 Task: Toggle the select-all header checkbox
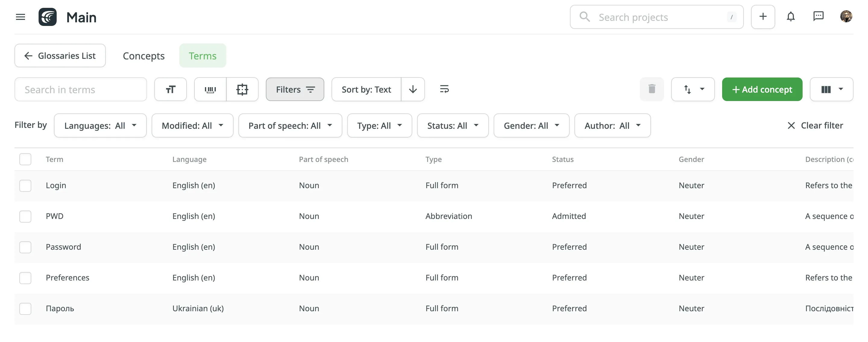tap(25, 159)
